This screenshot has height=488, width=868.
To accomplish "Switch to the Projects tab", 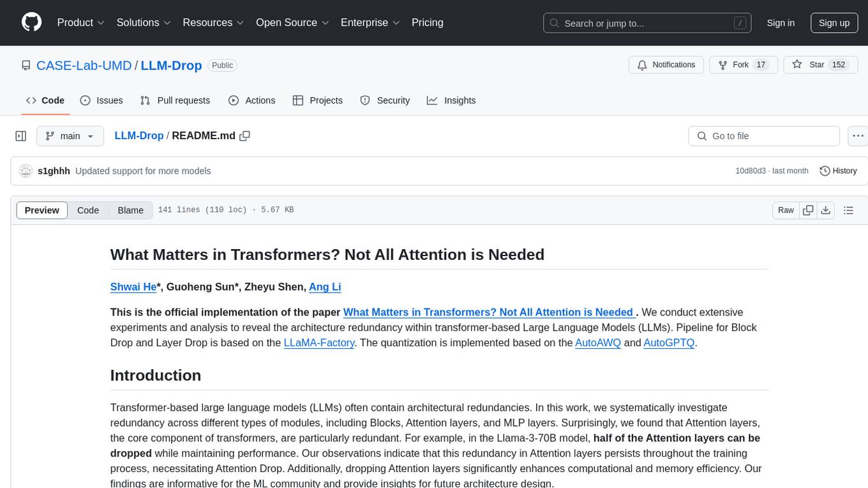I will (x=318, y=100).
